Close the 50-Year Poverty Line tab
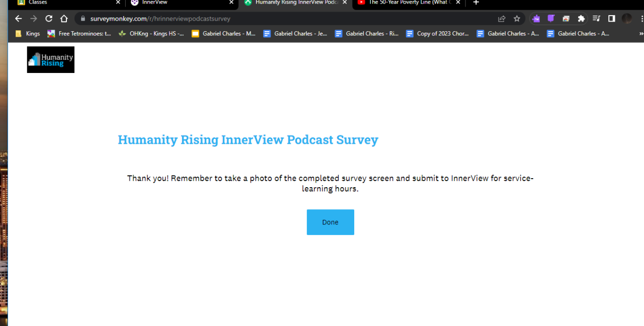Screen dimensions: 644x326 pyautogui.click(x=458, y=3)
